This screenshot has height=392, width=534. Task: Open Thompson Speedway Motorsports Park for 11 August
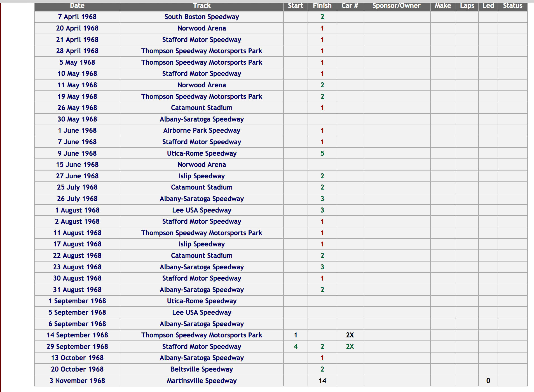pyautogui.click(x=202, y=233)
